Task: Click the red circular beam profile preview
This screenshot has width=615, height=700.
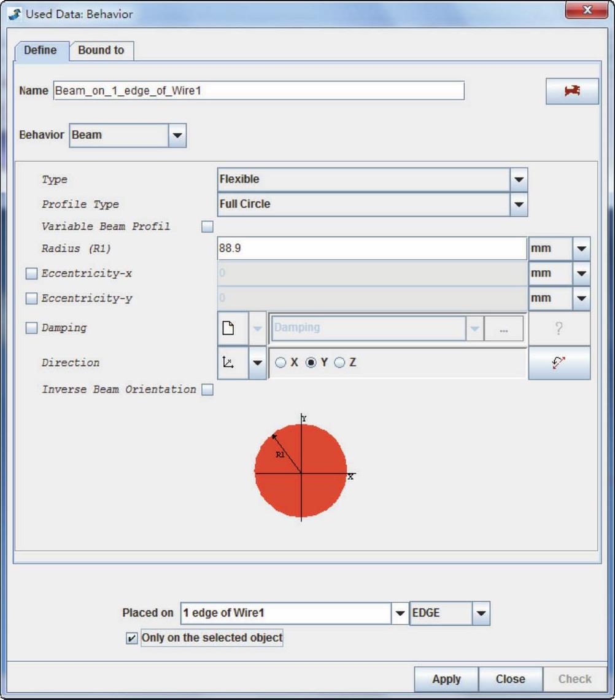Action: point(301,470)
